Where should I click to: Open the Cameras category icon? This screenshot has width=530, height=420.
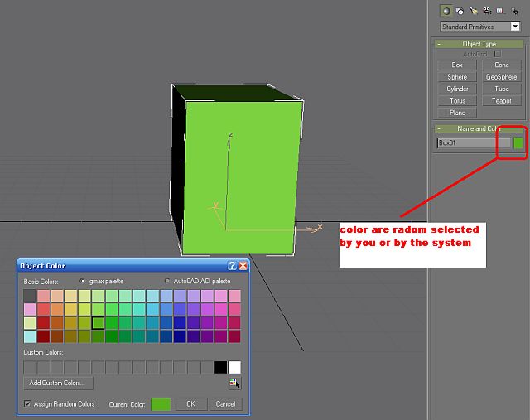pyautogui.click(x=487, y=11)
